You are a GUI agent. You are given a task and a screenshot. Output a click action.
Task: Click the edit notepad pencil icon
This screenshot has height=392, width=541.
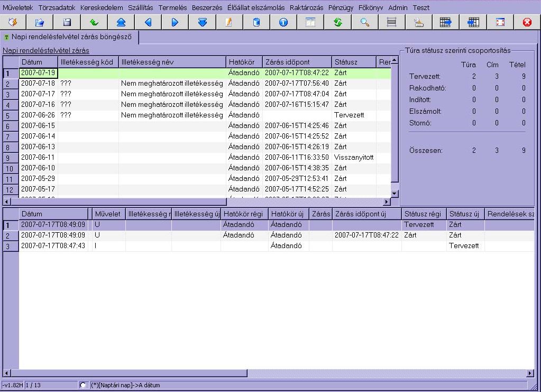tap(229, 22)
